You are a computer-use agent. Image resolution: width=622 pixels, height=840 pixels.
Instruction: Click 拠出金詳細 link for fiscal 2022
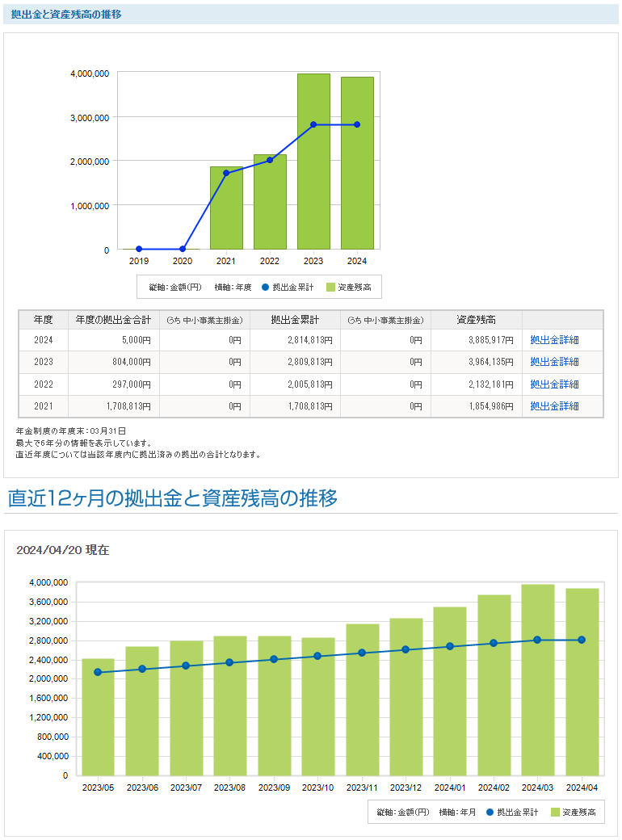[x=554, y=384]
